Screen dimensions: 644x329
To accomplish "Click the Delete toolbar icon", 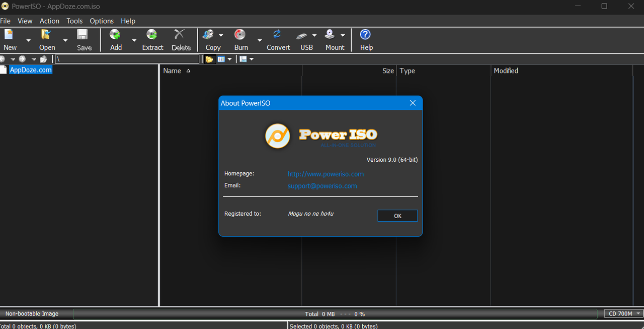I will pyautogui.click(x=180, y=35).
